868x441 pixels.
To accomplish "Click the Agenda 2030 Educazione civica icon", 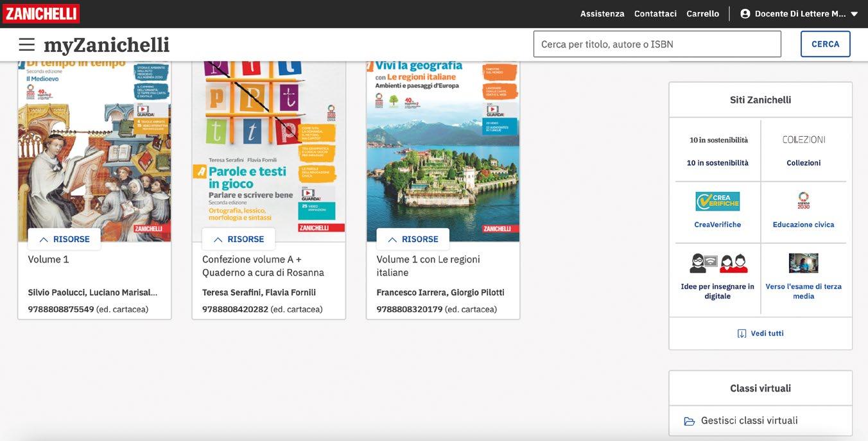I will point(804,201).
